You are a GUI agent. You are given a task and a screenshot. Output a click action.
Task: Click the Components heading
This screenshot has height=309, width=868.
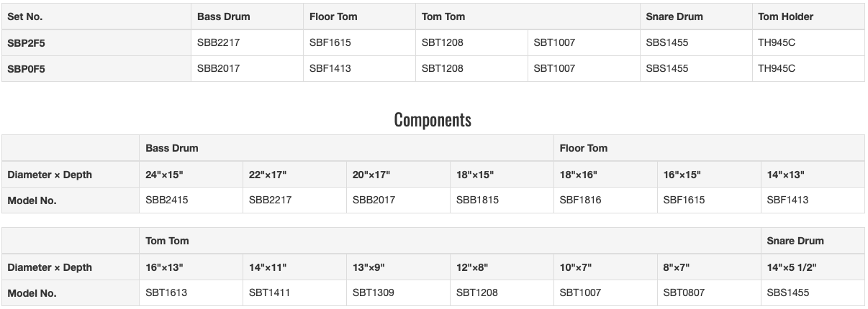[x=433, y=120]
